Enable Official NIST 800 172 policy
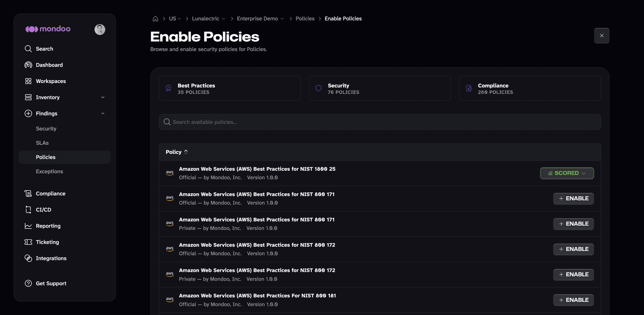 [x=574, y=249]
